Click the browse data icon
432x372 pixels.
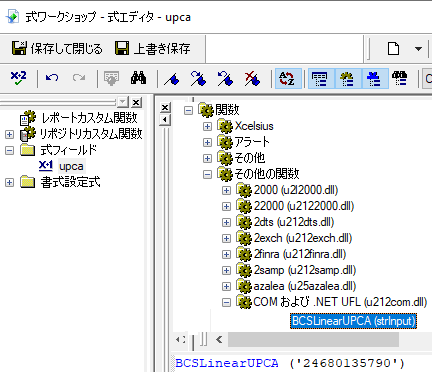click(x=111, y=79)
